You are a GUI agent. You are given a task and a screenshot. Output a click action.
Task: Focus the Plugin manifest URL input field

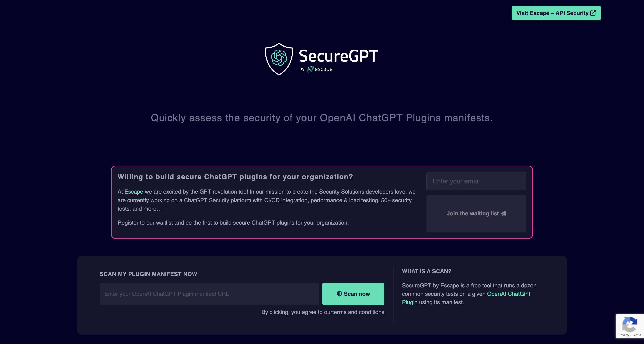point(210,294)
